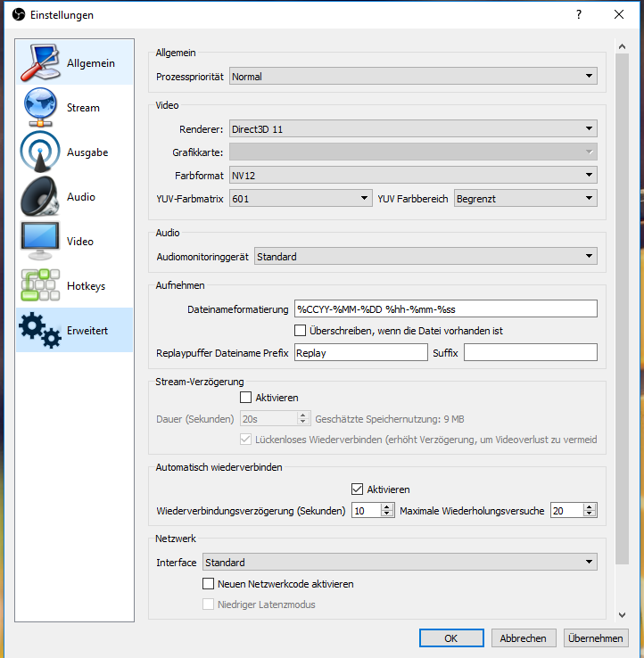Click the Erweitert gears icon

click(39, 330)
